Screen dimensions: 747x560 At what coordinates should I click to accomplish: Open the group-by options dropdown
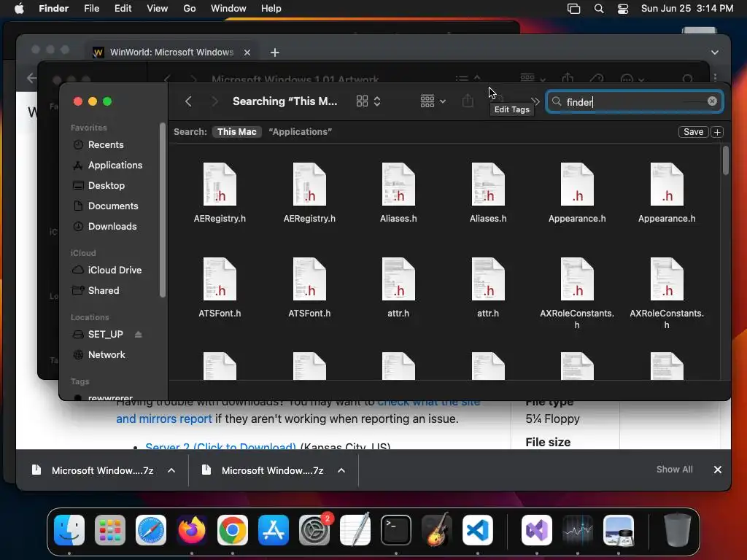433,101
